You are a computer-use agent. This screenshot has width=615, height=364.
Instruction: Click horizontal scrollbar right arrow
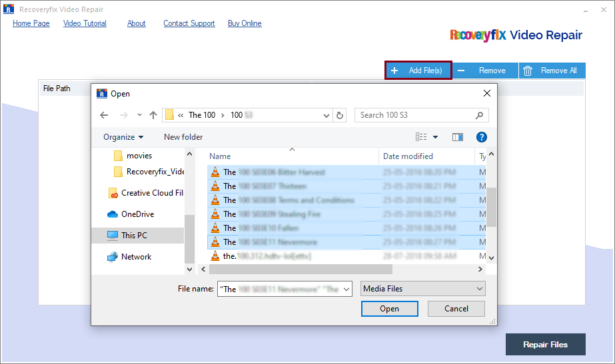[x=480, y=270]
